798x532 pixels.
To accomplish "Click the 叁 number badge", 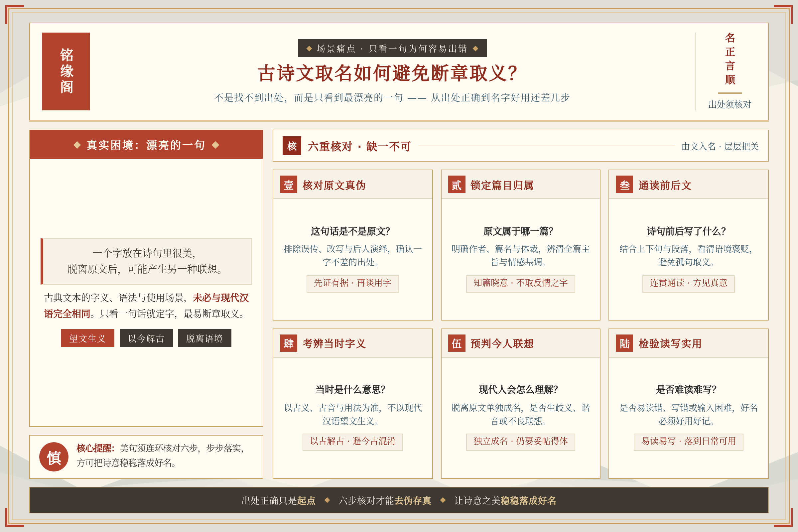I will (x=625, y=184).
